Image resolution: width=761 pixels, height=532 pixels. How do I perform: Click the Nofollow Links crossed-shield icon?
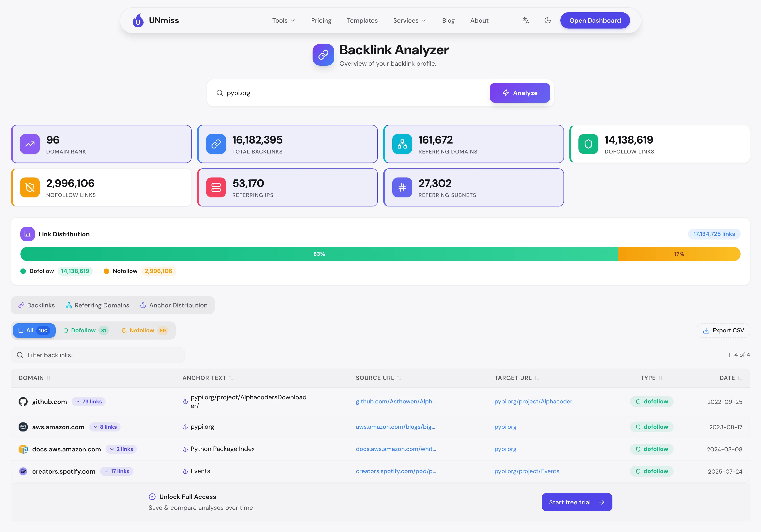click(30, 187)
